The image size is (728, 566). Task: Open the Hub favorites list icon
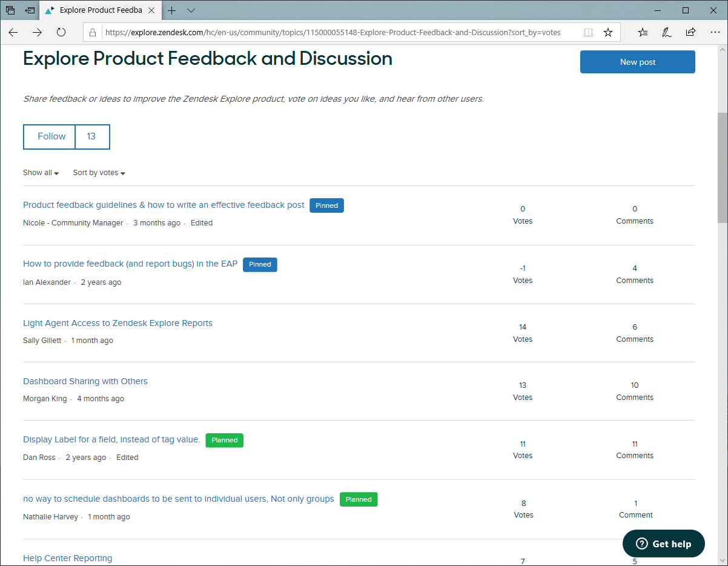pyautogui.click(x=643, y=32)
